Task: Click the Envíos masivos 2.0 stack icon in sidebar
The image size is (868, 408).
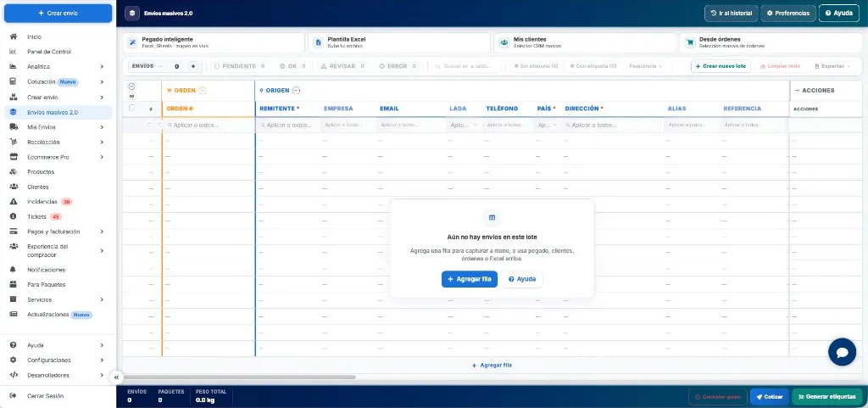Action: [14, 112]
